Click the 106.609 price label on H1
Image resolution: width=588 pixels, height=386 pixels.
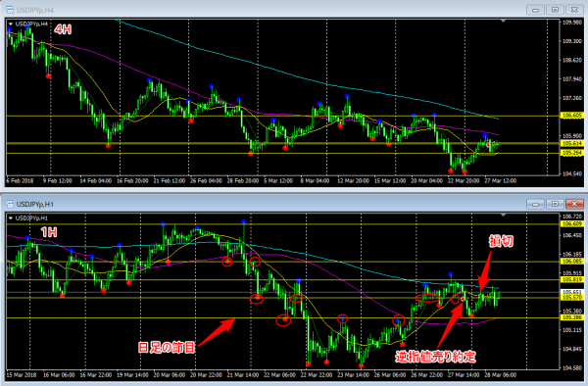(571, 223)
